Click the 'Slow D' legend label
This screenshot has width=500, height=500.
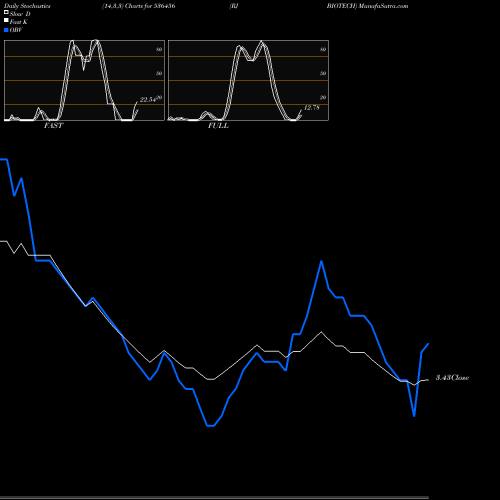click(20, 14)
